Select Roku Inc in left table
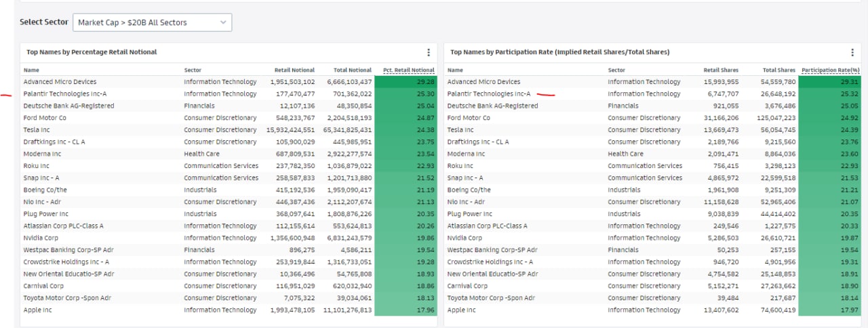This screenshot has height=328, width=868. (x=37, y=166)
